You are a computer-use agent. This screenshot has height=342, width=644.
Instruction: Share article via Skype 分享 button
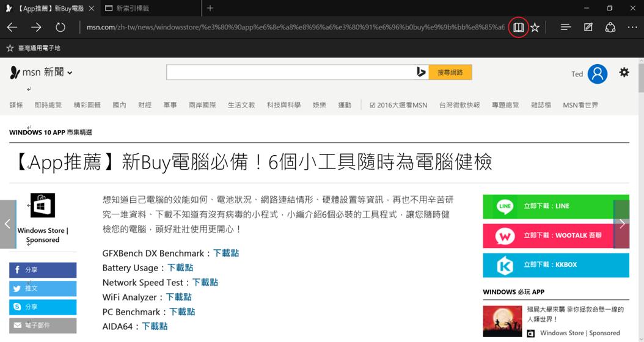[x=43, y=307]
